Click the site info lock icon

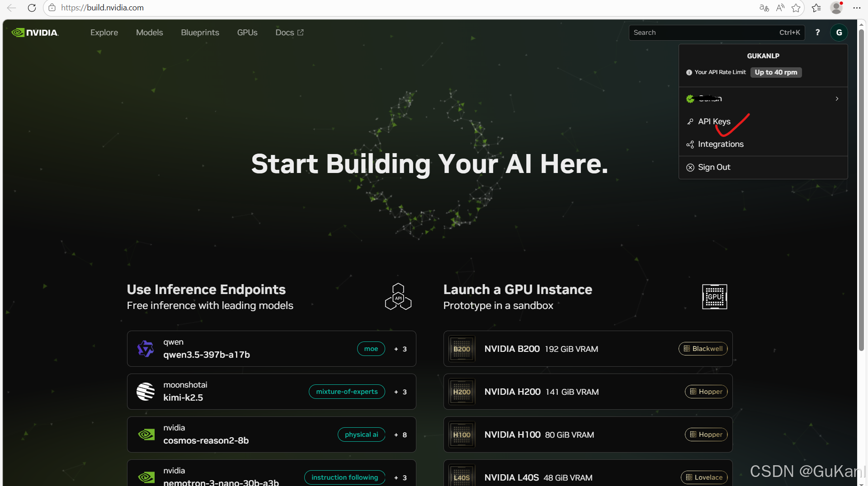52,8
